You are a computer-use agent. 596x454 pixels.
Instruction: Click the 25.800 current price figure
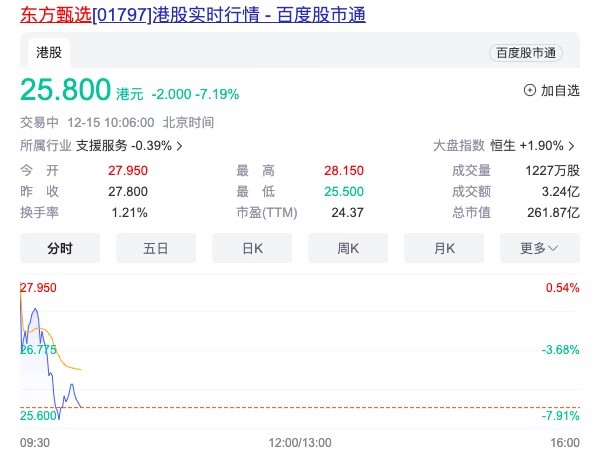65,90
